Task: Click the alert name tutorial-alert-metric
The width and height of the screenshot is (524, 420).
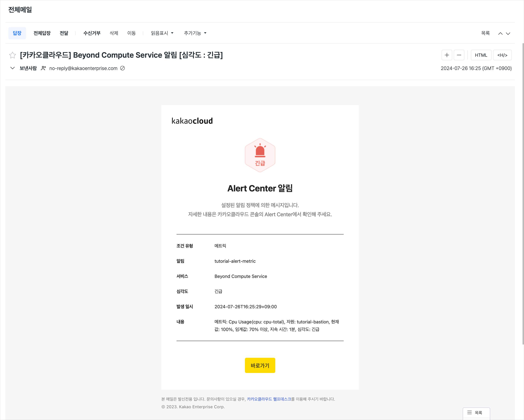Action: point(235,261)
